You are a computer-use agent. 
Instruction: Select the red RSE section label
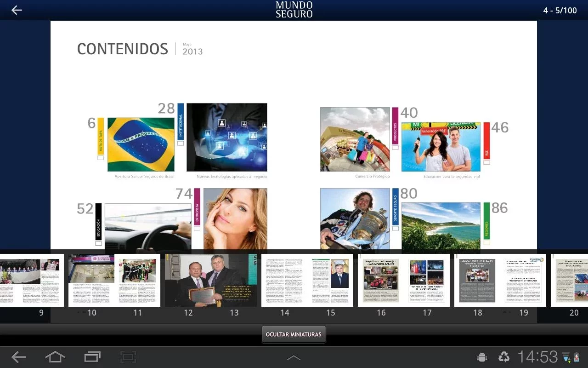487,140
